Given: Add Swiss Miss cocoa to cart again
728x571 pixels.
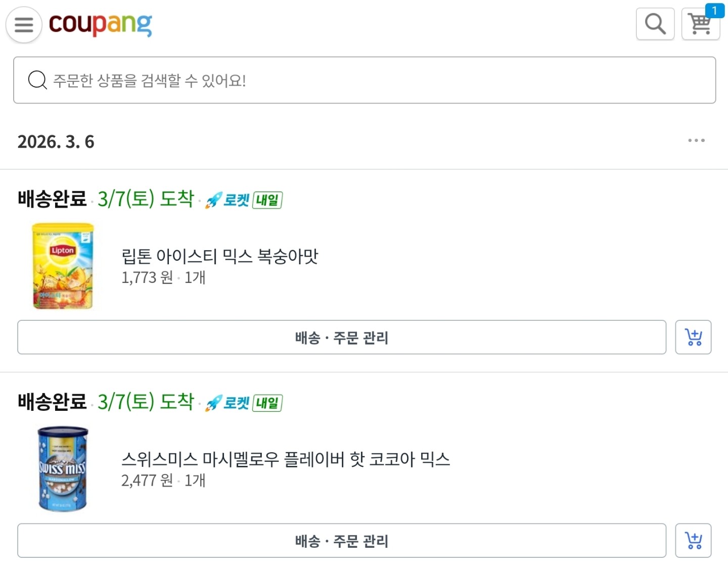Looking at the screenshot, I should [693, 541].
